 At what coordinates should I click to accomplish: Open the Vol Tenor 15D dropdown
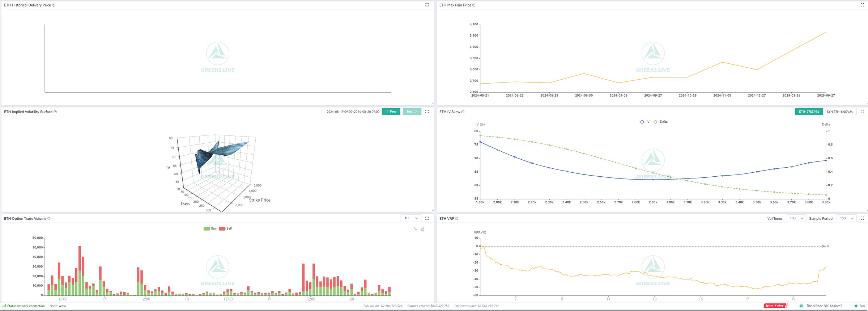(796, 218)
